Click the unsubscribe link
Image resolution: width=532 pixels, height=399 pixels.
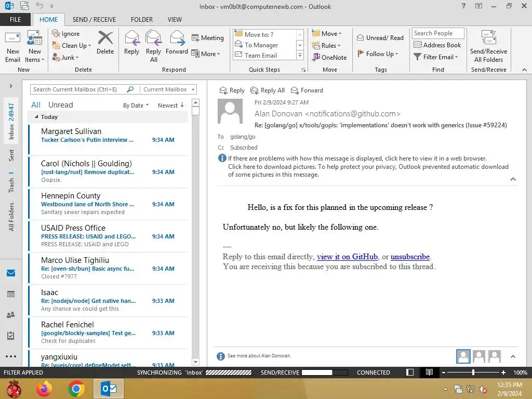[410, 257]
